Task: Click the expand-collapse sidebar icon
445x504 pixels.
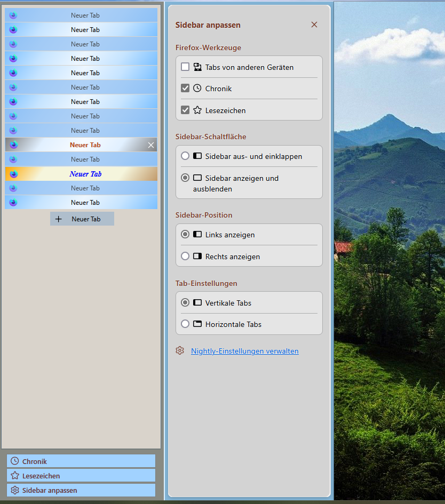Action: 197,156
